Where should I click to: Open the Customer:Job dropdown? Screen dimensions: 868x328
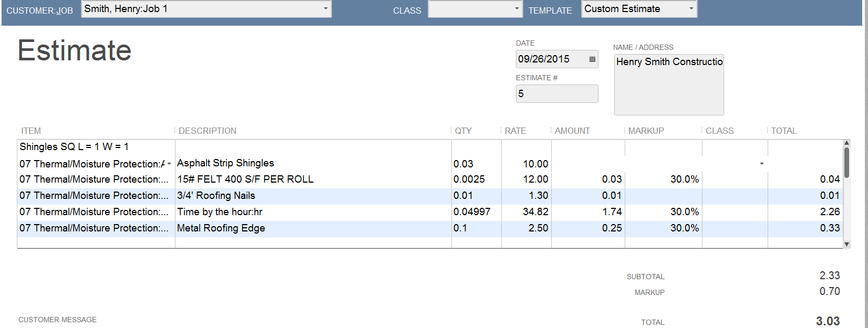click(x=325, y=9)
